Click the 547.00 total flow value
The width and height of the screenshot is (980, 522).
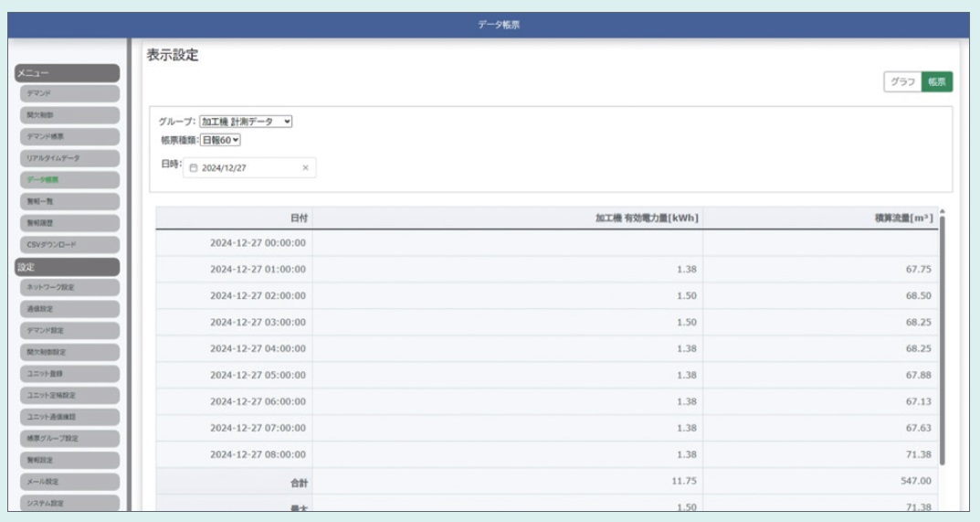click(916, 481)
